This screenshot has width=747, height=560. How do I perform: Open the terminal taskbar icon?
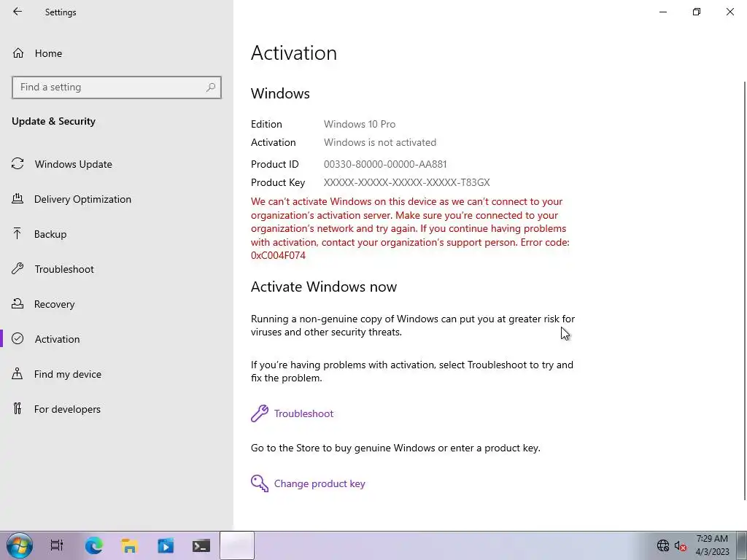201,545
